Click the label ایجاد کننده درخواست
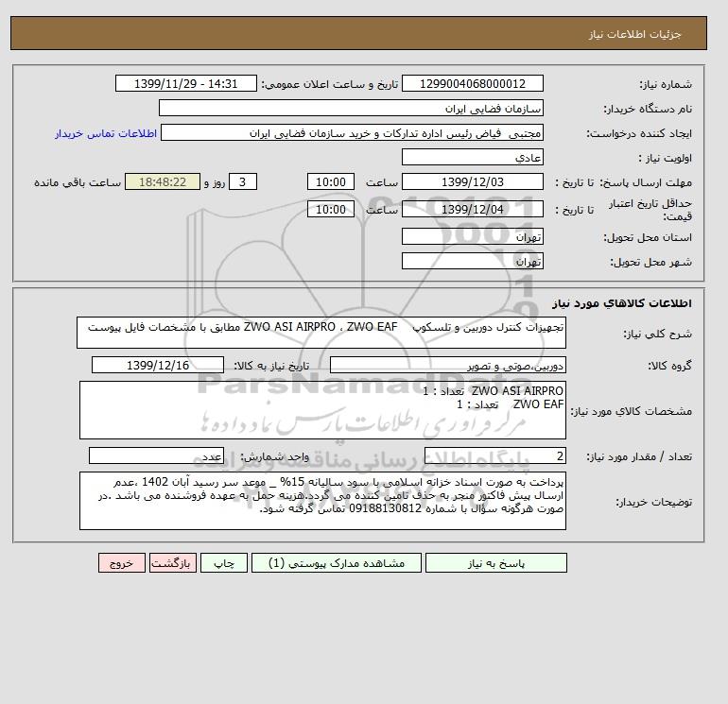 click(639, 133)
